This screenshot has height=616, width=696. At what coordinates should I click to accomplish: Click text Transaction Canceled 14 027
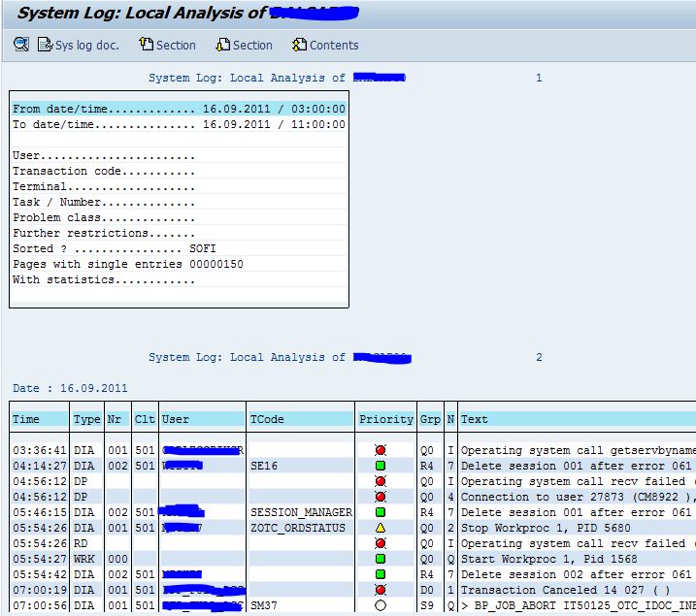pos(565,590)
